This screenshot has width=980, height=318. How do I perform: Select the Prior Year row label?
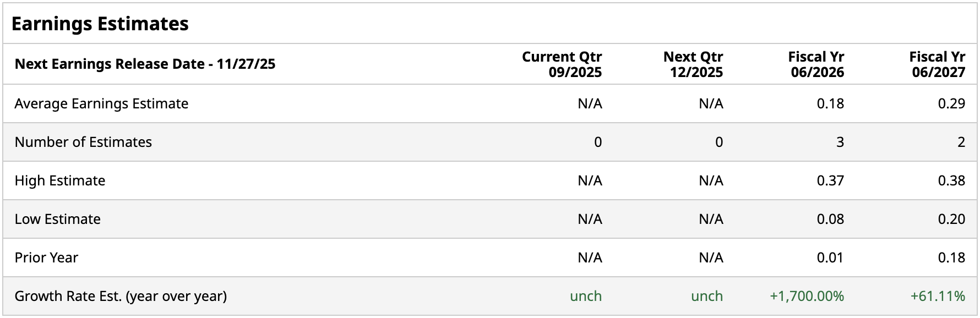click(46, 257)
